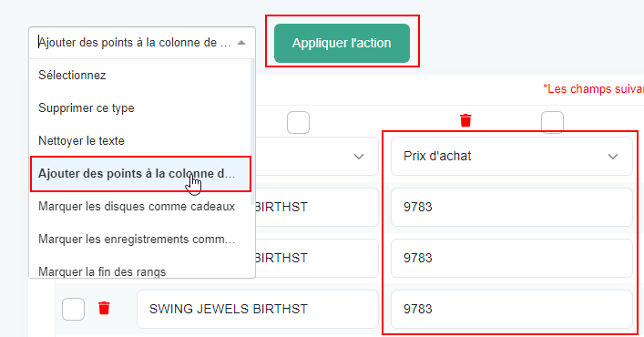The image size is (644, 337).
Task: Delete the SWING JEWELS BIRTHST bottom row
Action: (x=104, y=308)
